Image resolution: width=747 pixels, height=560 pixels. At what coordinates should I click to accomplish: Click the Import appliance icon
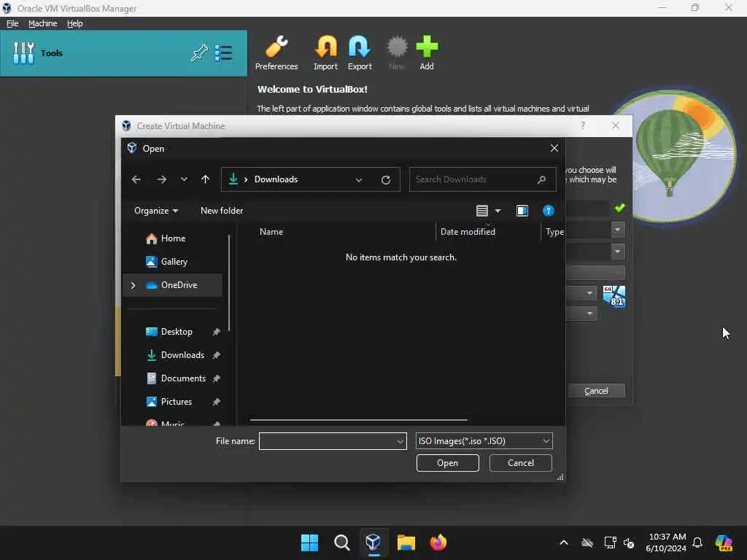tap(325, 52)
